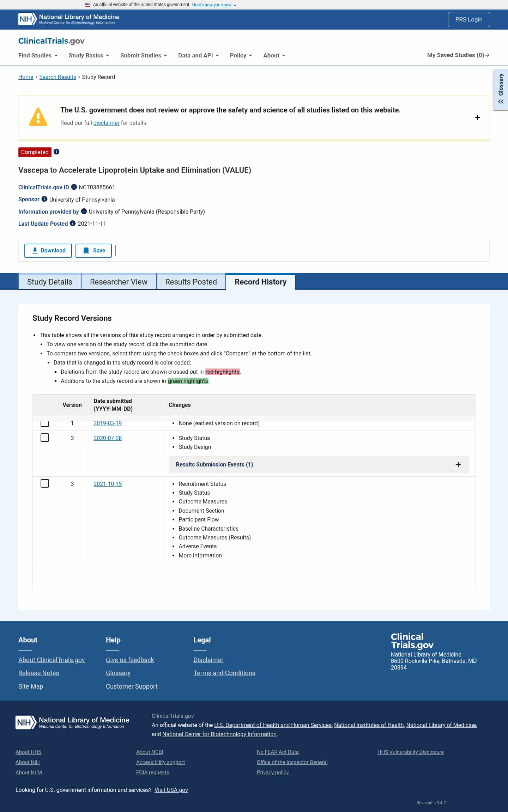Open HHS Vulnerability Disclosure link
This screenshot has width=508, height=812.
pyautogui.click(x=411, y=752)
